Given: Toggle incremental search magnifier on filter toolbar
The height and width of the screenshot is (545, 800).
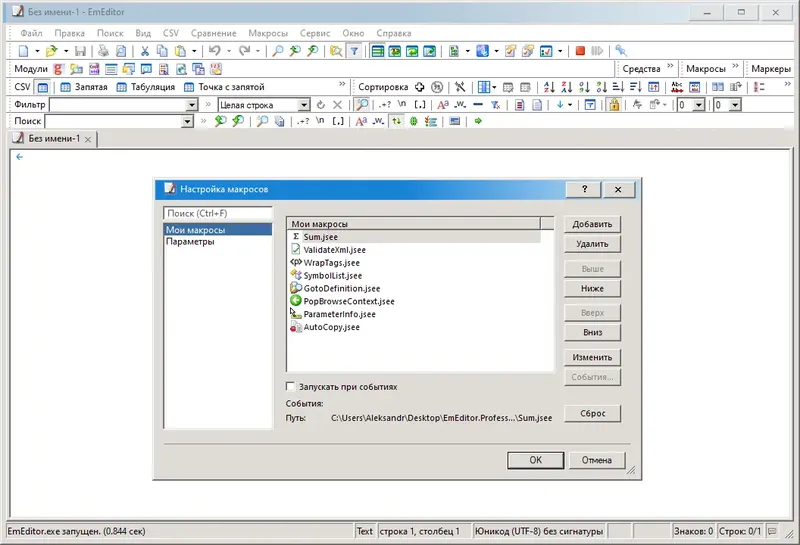Looking at the screenshot, I should [362, 105].
